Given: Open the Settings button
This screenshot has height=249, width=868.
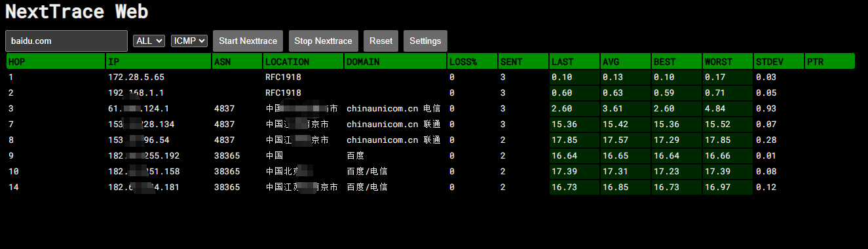Looking at the screenshot, I should point(425,41).
